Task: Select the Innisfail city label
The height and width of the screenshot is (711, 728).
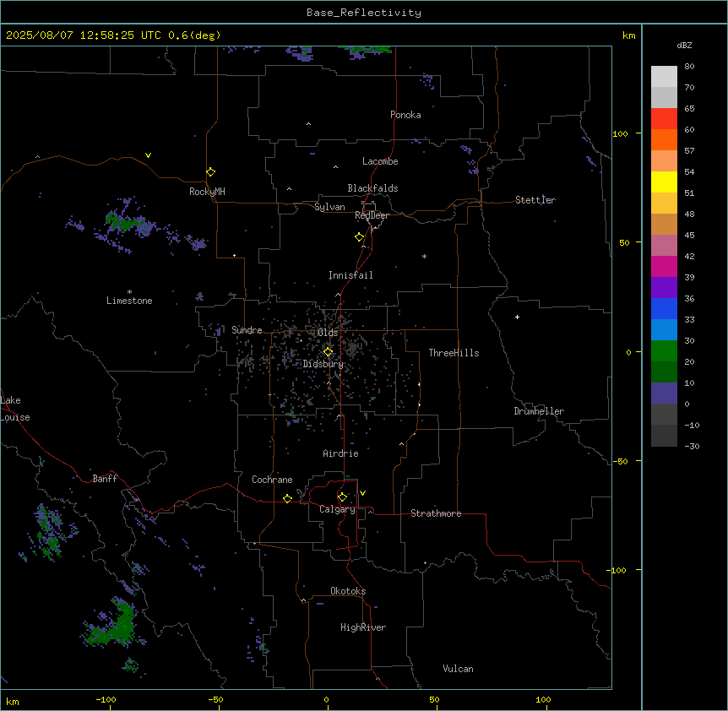Action: tap(350, 275)
